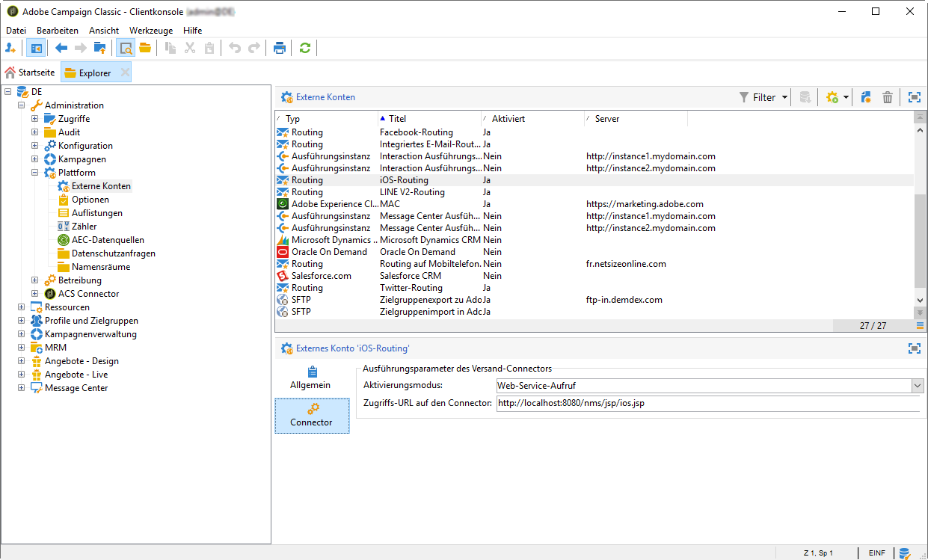Sort the list by Titel column
The height and width of the screenshot is (560, 928).
(430, 119)
